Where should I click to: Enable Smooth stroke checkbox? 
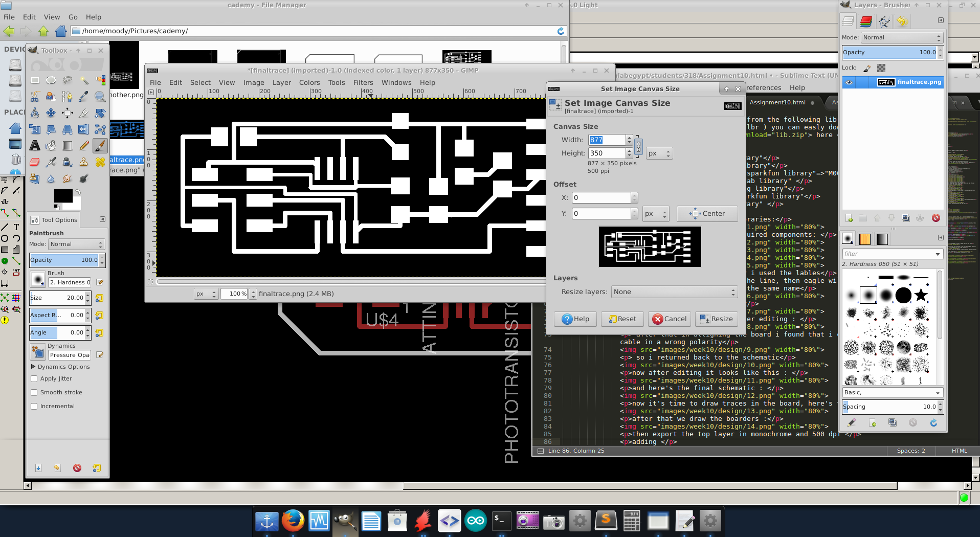[x=34, y=393]
